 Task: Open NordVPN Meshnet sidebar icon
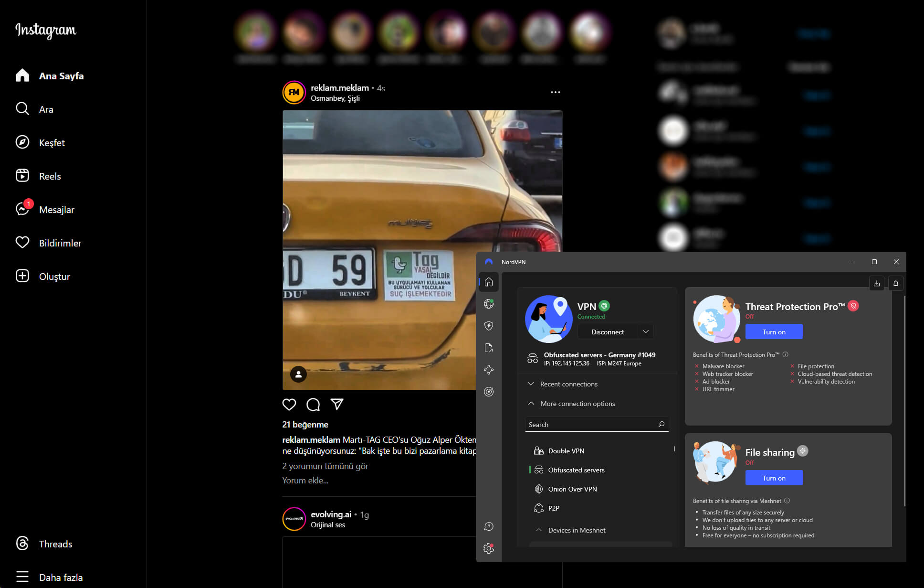[489, 370]
